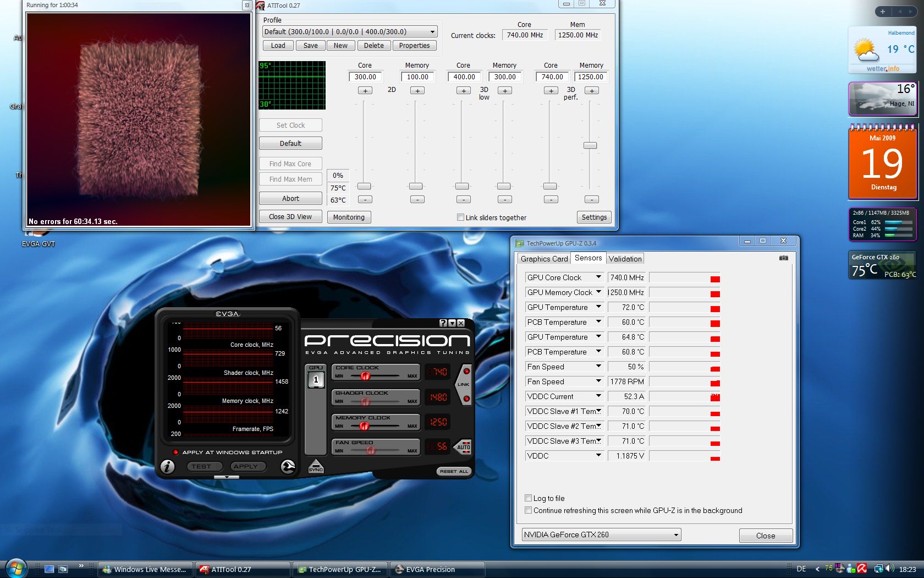Click the ATITool temperature graph
The height and width of the screenshot is (578, 924).
[292, 85]
